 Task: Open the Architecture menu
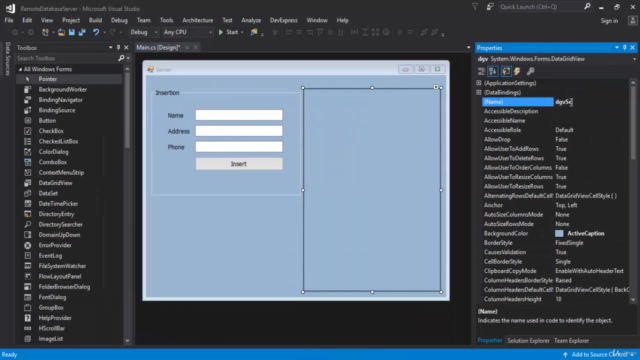click(x=198, y=20)
